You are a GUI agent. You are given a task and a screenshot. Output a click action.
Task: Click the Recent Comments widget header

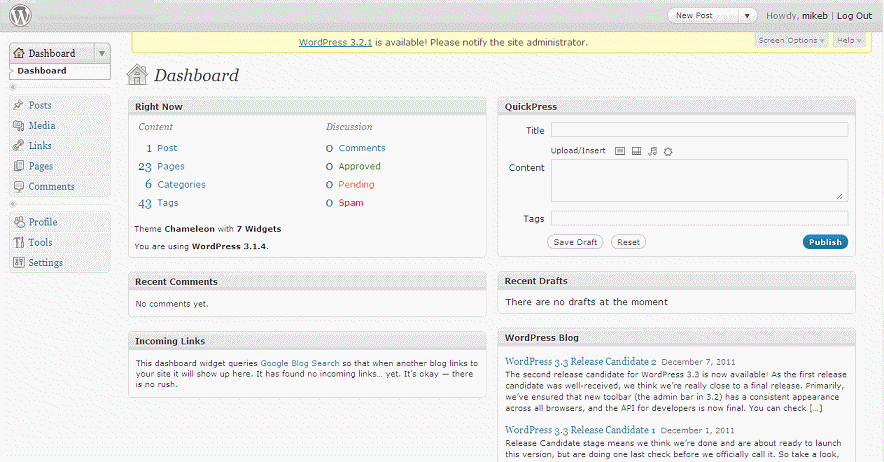tap(307, 281)
